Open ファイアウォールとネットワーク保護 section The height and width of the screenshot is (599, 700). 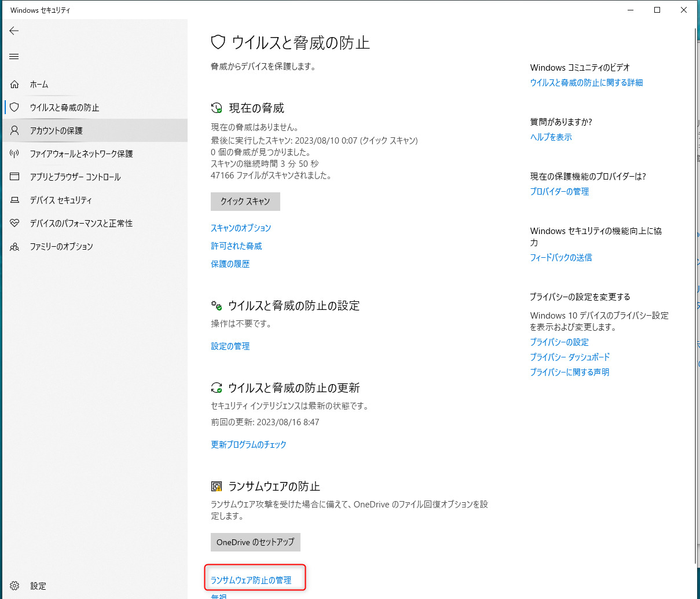[95, 154]
